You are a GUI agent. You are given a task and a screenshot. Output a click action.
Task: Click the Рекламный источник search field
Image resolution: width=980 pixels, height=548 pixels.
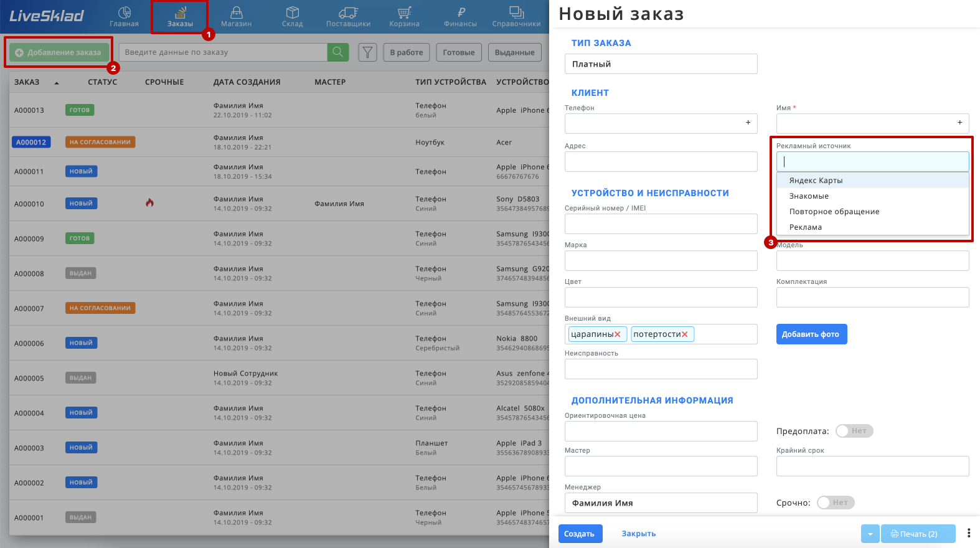pyautogui.click(x=873, y=162)
